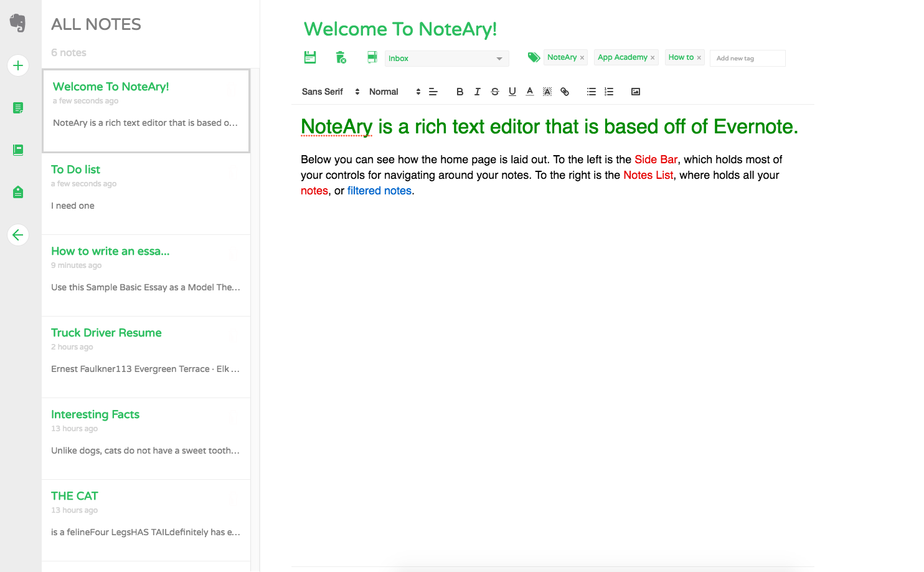The height and width of the screenshot is (572, 924).
Task: Open THE CAT note
Action: 146,520
